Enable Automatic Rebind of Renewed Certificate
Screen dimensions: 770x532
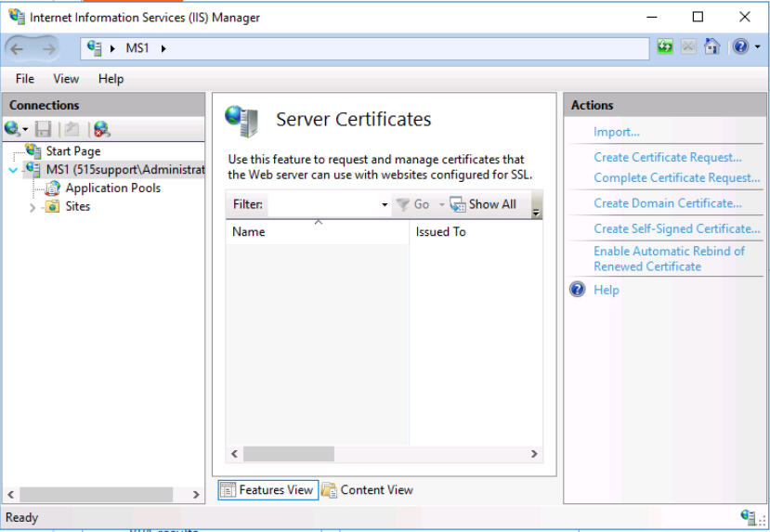(669, 259)
